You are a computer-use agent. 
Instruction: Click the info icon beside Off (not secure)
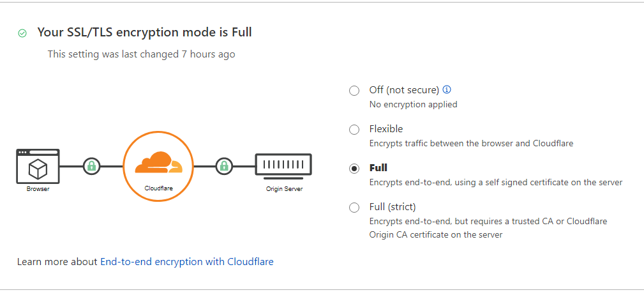(447, 89)
